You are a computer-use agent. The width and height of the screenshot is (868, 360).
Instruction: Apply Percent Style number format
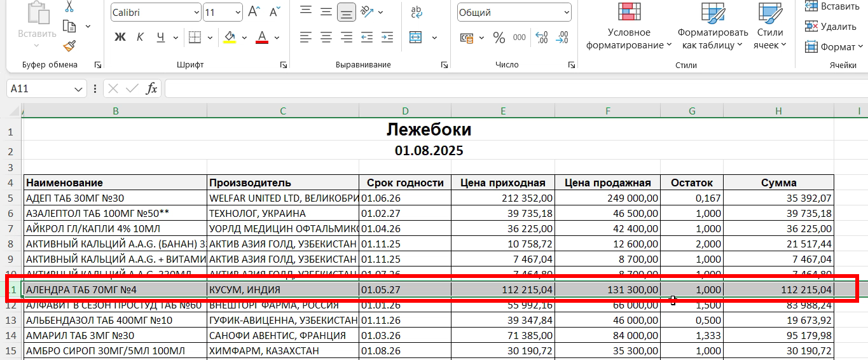pos(499,38)
